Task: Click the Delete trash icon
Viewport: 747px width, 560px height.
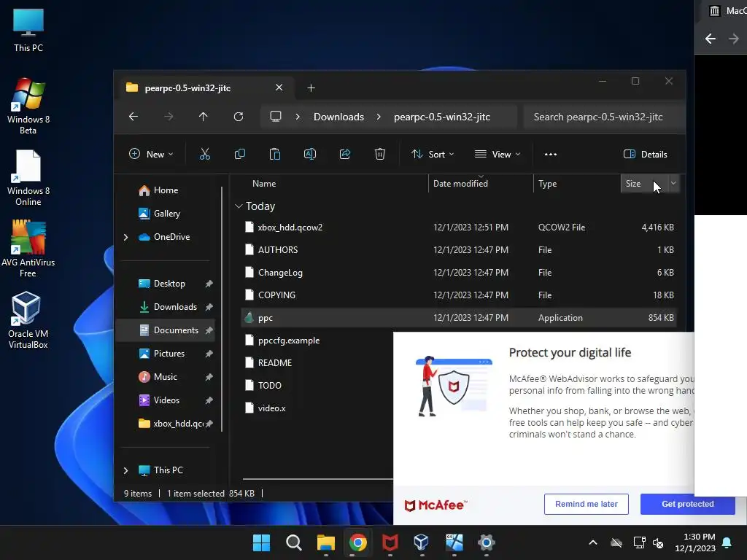Action: [379, 154]
